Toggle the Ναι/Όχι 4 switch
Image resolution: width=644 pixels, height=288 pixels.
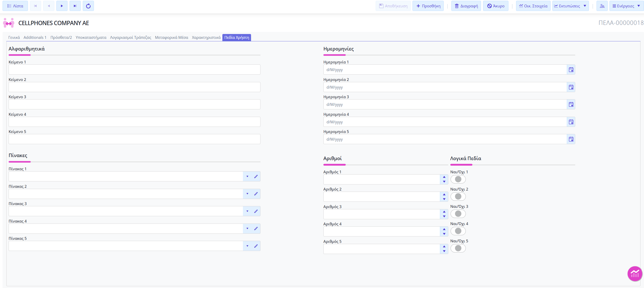pos(458,231)
